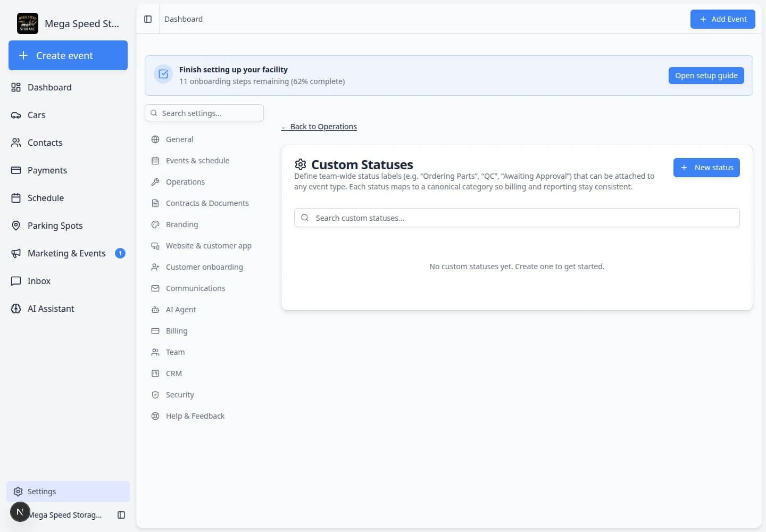
Task: Click the onboarding checklist icon in banner
Action: click(163, 74)
